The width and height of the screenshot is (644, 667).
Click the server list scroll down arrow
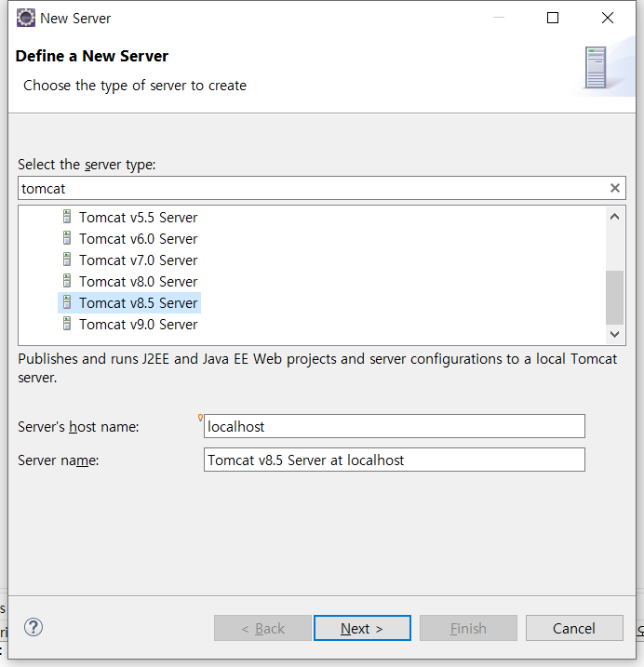(614, 334)
